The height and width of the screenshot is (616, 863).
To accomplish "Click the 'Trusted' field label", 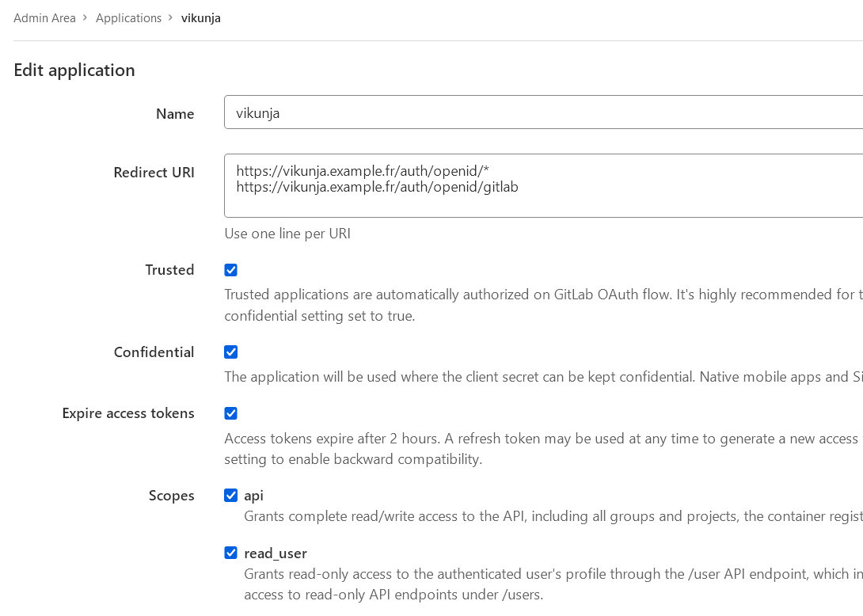I will (169, 270).
